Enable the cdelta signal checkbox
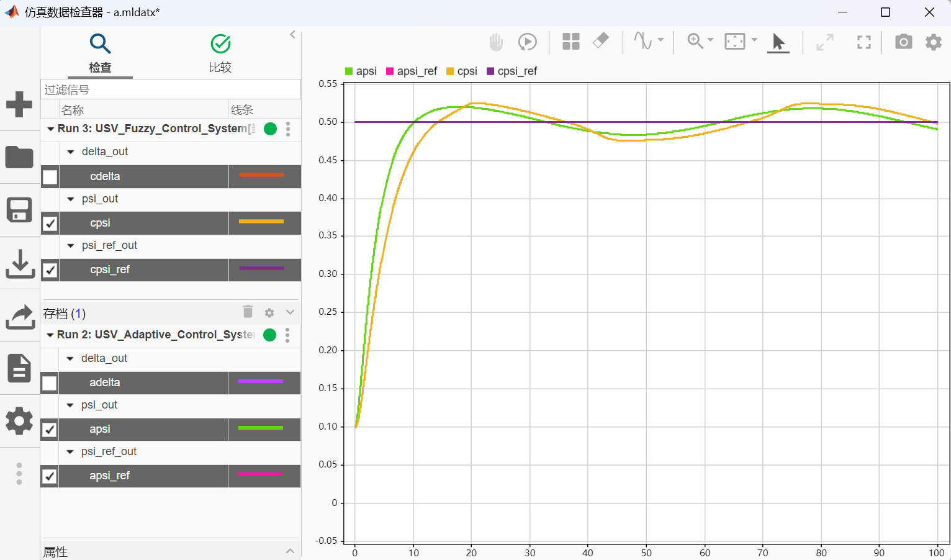 (x=50, y=177)
